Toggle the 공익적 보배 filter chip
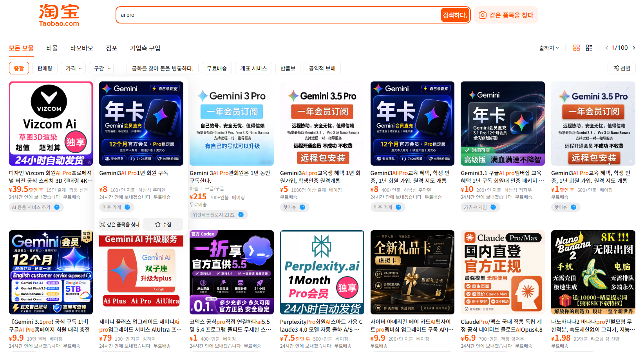644x352 pixels. 322,68
